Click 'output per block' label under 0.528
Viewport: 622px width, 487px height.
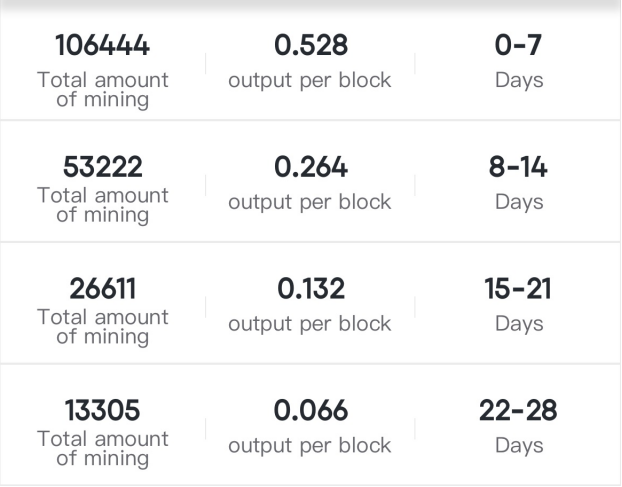point(310,81)
